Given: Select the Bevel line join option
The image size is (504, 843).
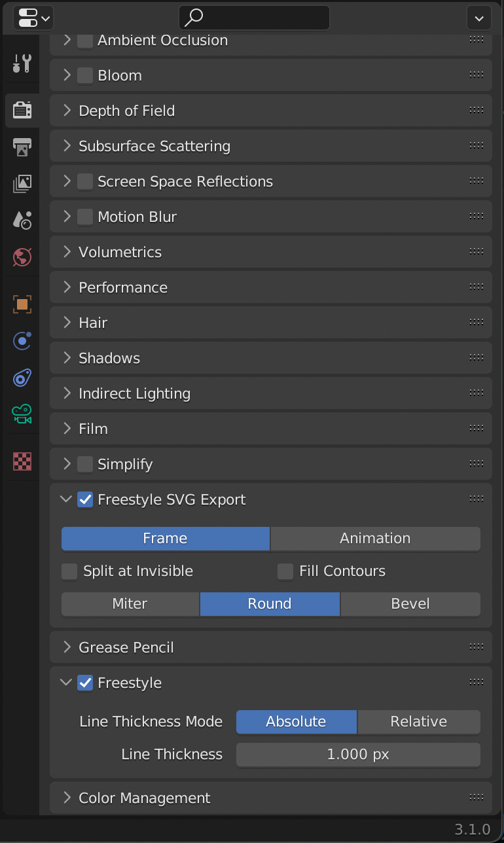Looking at the screenshot, I should (410, 604).
